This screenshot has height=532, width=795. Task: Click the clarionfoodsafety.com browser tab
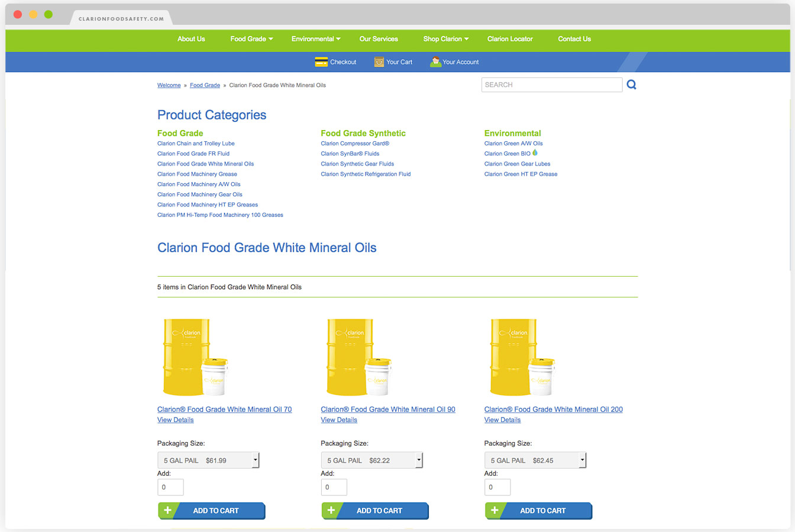coord(121,18)
